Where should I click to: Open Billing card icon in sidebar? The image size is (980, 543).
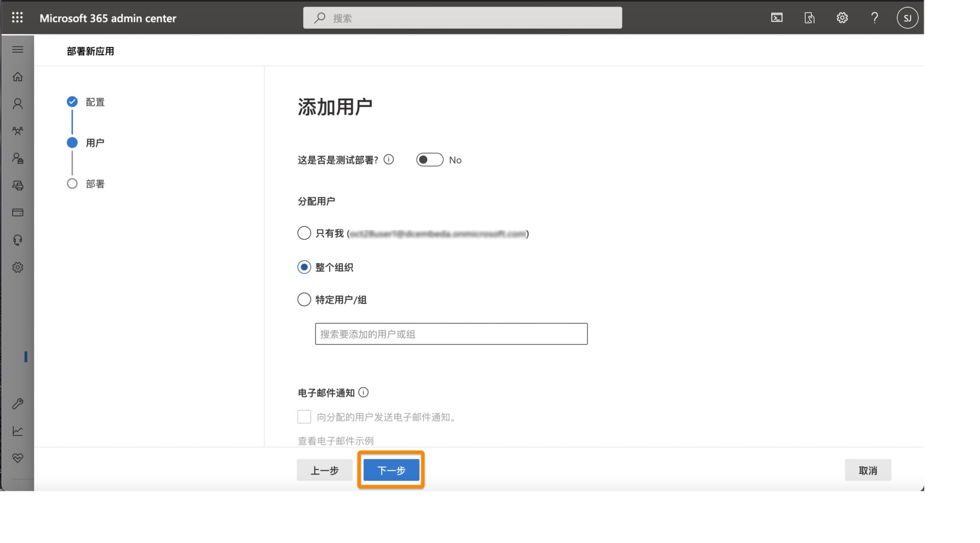pyautogui.click(x=18, y=213)
